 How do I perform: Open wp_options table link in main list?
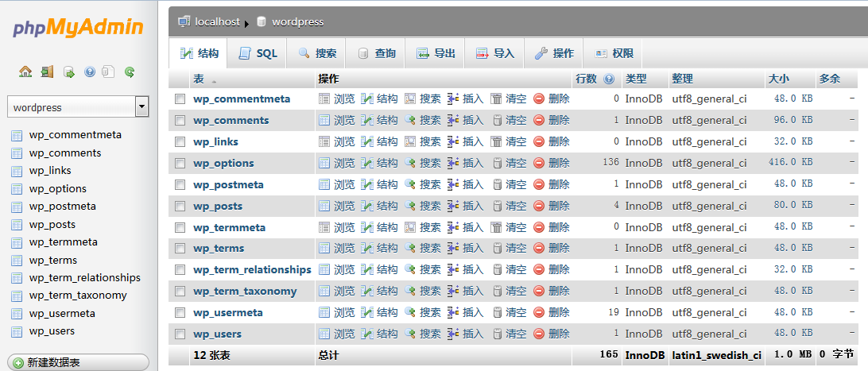[x=223, y=163]
